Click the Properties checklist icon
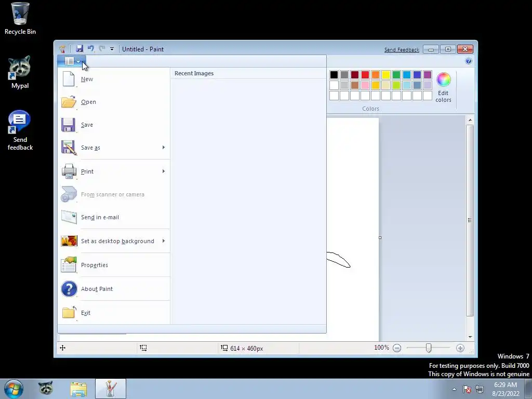Viewport: 532px width, 399px height. tap(69, 265)
